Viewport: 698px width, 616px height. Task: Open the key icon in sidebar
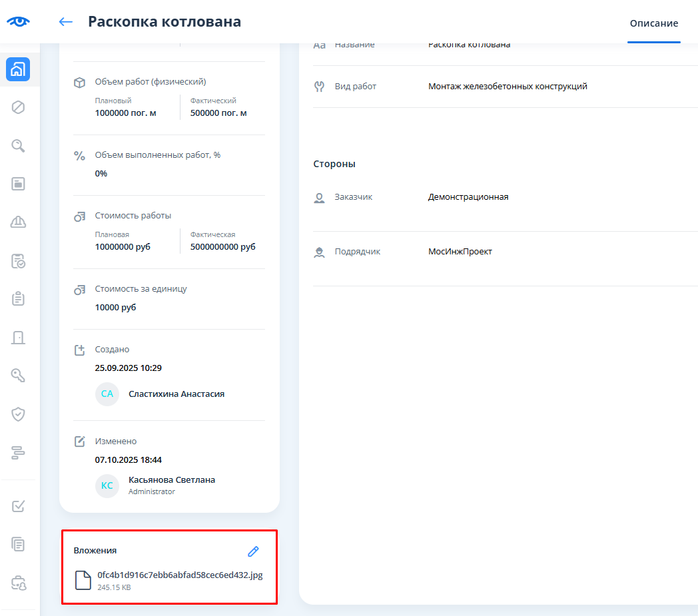pyautogui.click(x=18, y=376)
